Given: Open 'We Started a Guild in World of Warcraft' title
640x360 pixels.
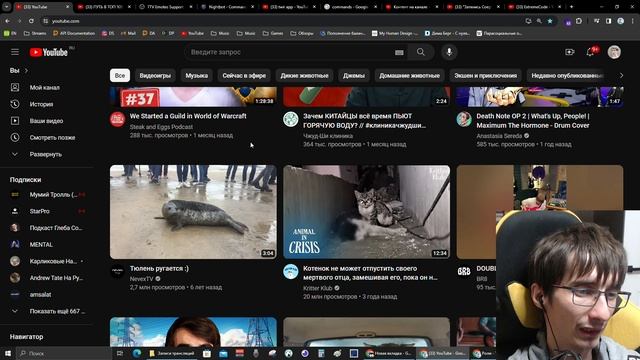Looking at the screenshot, I should click(x=188, y=116).
